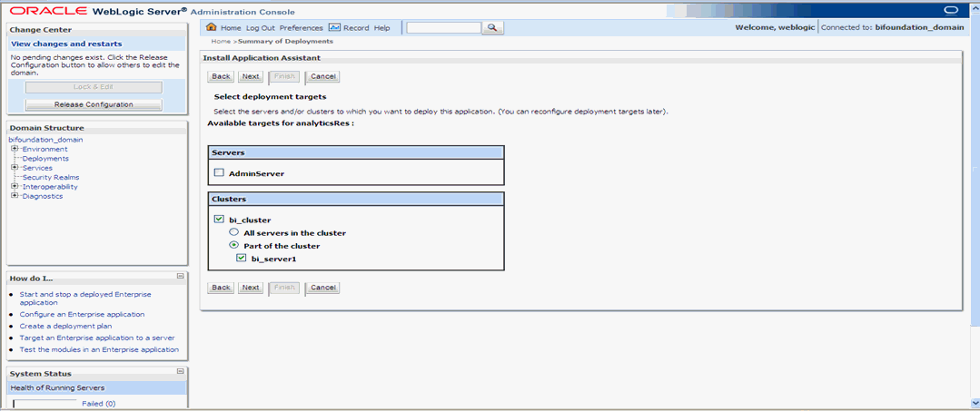Check the AdminServer checkbox
The height and width of the screenshot is (411, 980).
click(219, 173)
